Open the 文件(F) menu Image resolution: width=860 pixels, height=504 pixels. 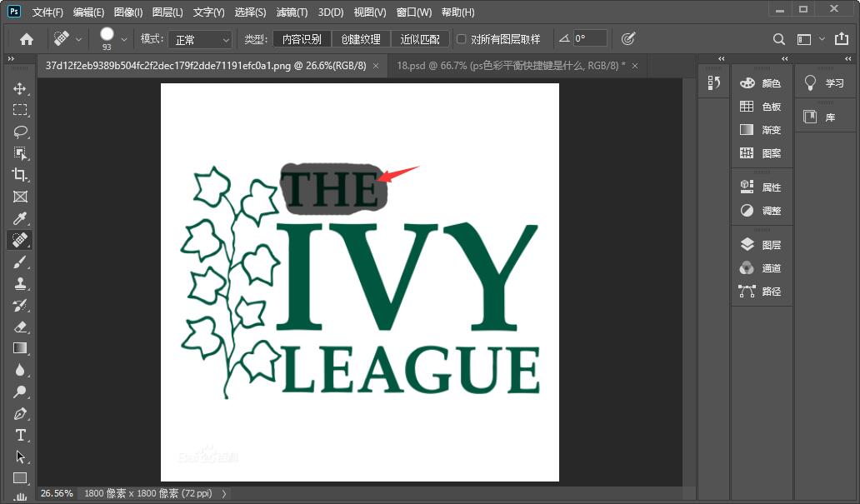47,12
